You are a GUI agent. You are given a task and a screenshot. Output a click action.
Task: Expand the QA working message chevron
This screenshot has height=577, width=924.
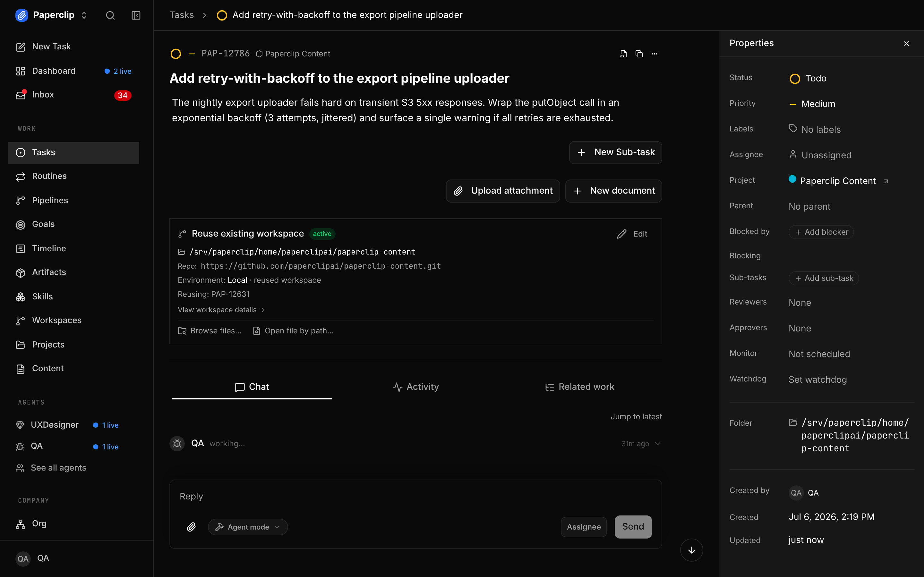click(657, 443)
